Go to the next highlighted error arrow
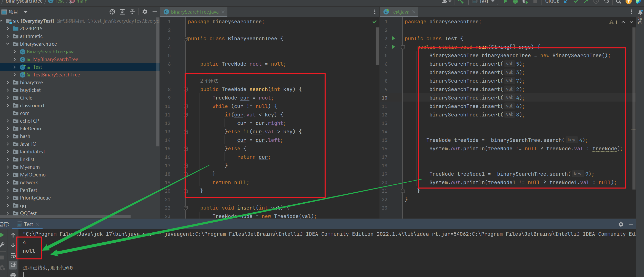The width and height of the screenshot is (644, 277). [631, 22]
